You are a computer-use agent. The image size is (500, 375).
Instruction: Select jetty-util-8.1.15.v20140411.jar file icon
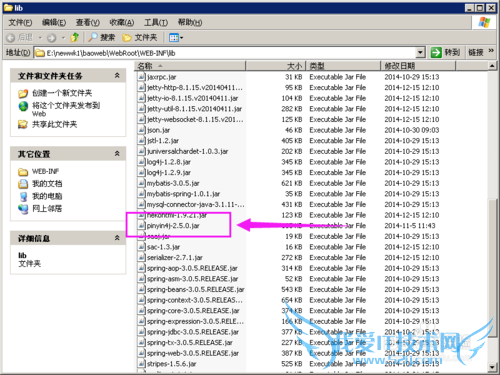pos(142,109)
